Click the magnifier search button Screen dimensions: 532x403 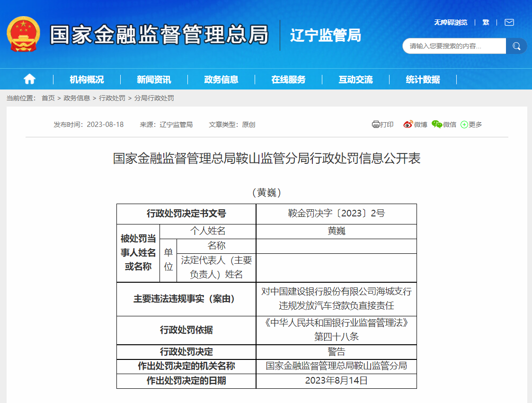(x=516, y=46)
